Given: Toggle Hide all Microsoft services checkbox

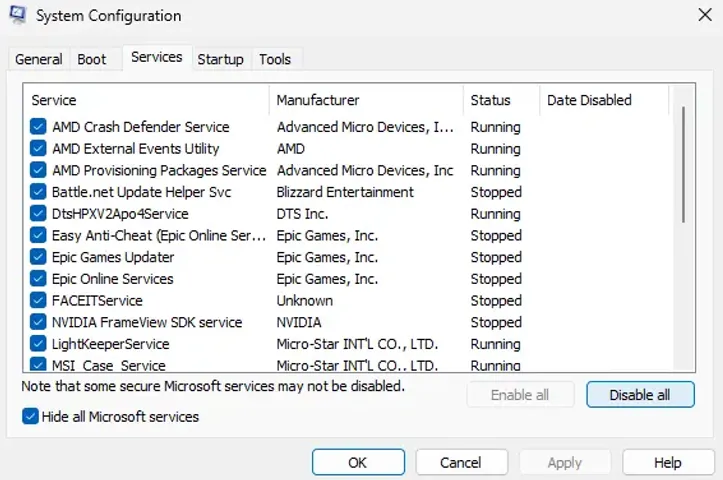Looking at the screenshot, I should [30, 416].
